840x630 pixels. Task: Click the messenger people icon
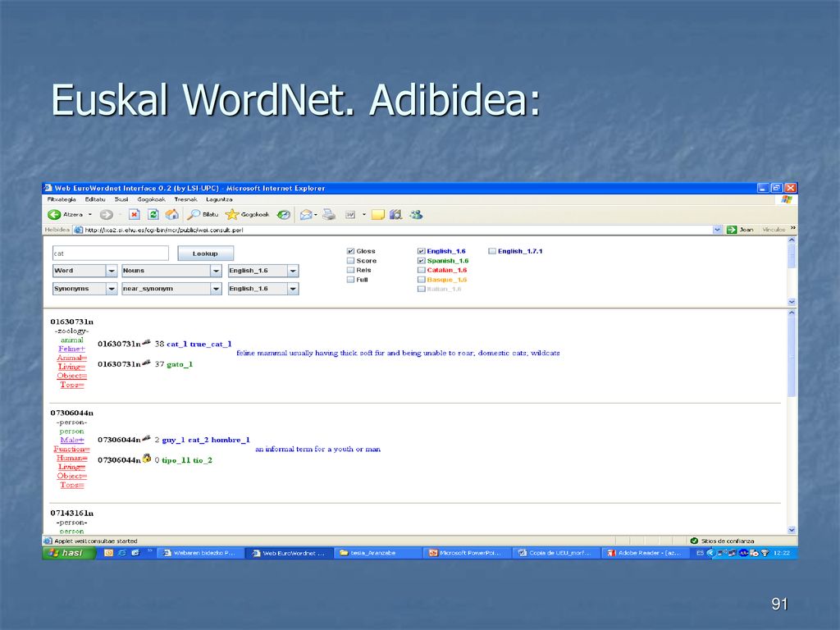[x=416, y=215]
